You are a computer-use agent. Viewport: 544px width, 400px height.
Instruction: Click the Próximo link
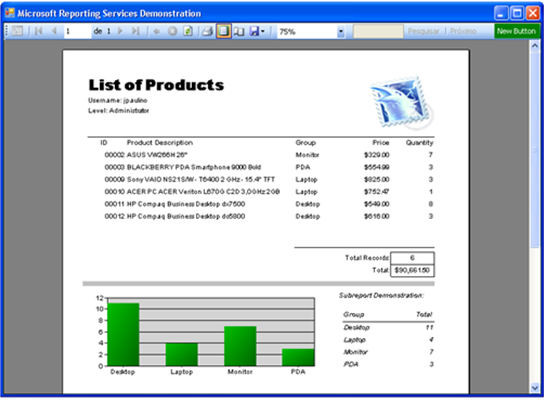pyautogui.click(x=463, y=31)
